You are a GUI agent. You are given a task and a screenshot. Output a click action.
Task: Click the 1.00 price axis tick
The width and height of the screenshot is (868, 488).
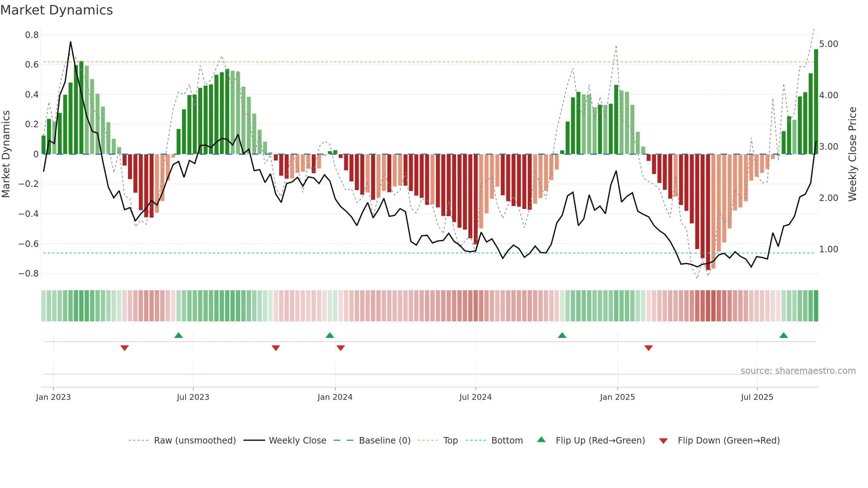[x=829, y=249]
